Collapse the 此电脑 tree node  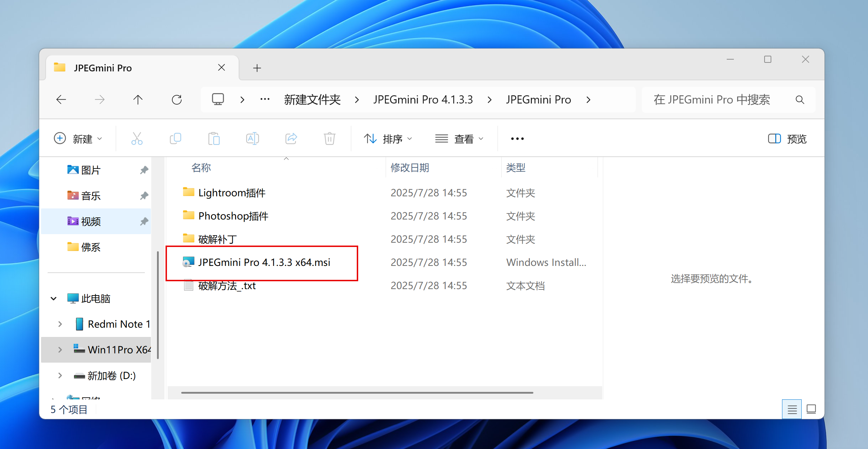click(54, 298)
